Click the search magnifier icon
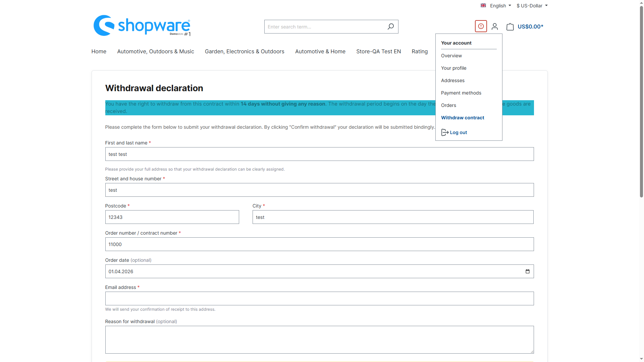The height and width of the screenshot is (362, 644). tap(390, 26)
